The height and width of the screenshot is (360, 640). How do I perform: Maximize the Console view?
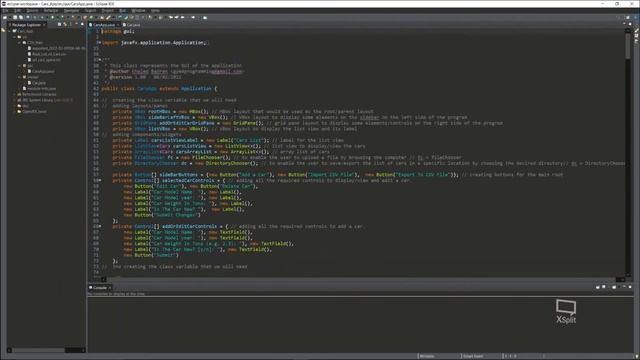[630, 287]
